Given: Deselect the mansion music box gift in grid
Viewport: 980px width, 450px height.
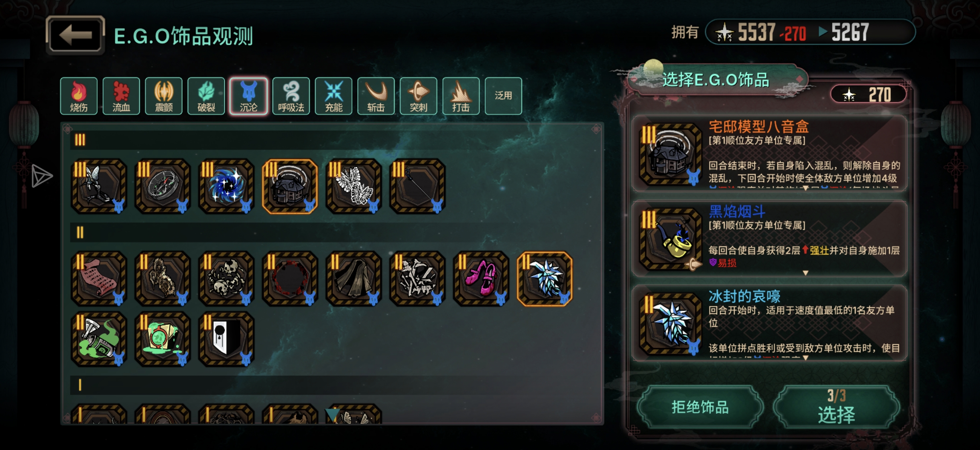Looking at the screenshot, I should coord(290,186).
